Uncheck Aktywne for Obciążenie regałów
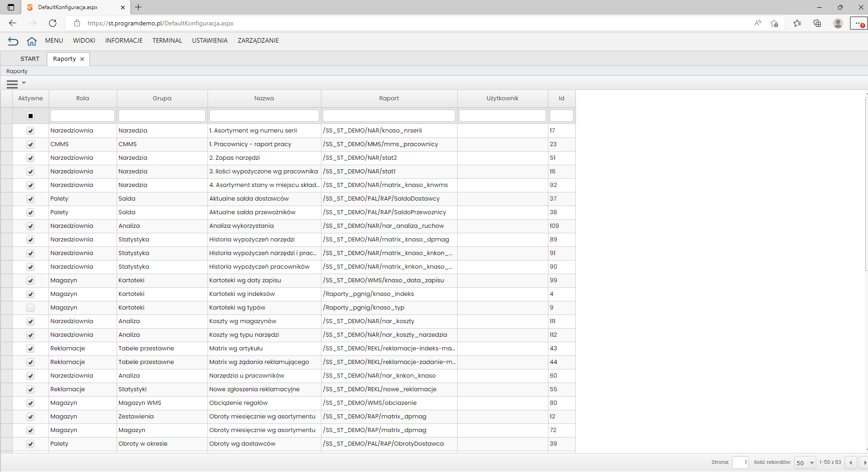Screen dimensions: 868x472 pyautogui.click(x=30, y=403)
